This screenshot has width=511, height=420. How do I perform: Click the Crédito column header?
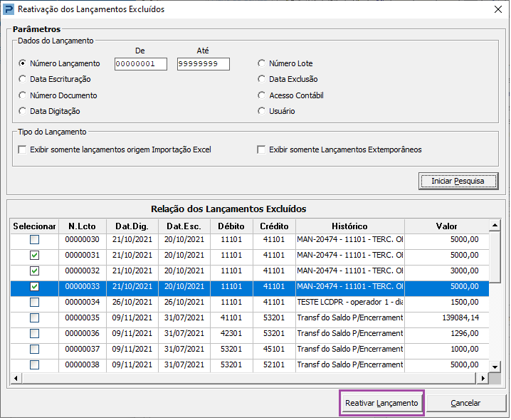(274, 226)
